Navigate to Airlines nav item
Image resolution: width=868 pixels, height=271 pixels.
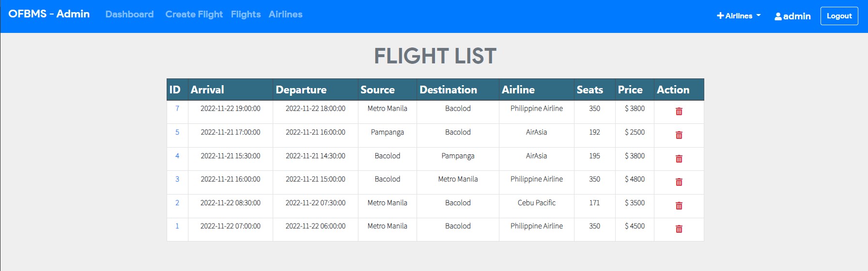click(285, 15)
